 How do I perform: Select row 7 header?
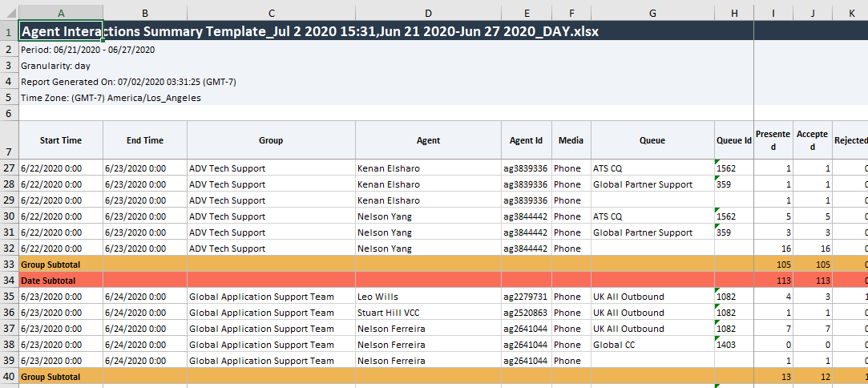coord(10,140)
